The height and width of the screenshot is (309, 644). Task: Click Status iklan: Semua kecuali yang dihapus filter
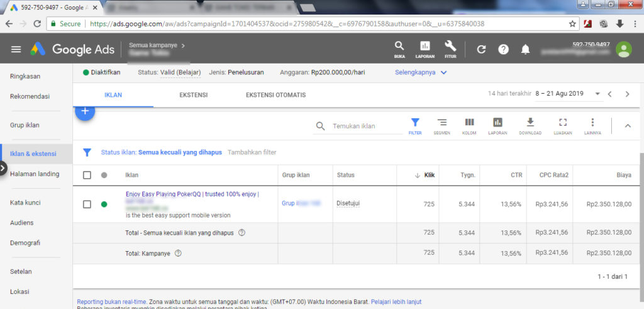(x=162, y=152)
